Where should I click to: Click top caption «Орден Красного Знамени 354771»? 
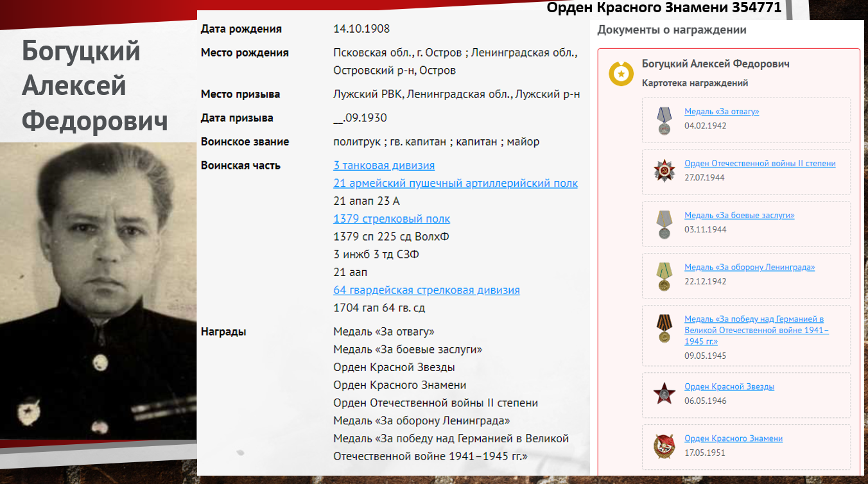[664, 8]
